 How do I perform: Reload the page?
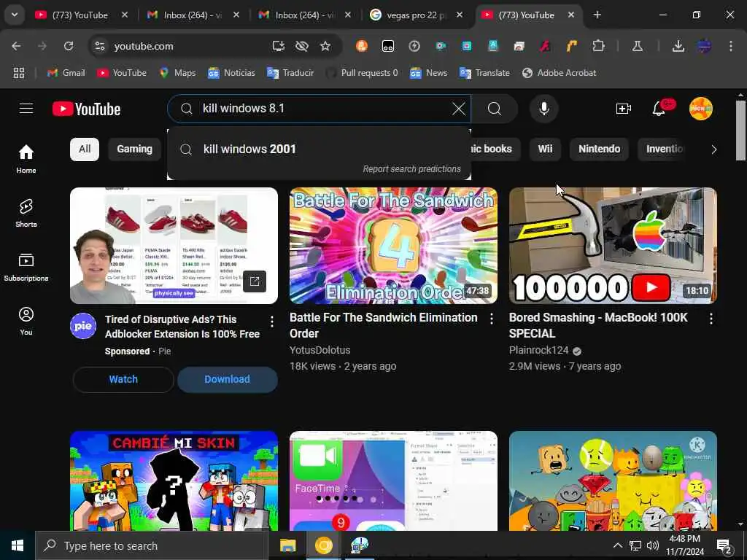(69, 46)
